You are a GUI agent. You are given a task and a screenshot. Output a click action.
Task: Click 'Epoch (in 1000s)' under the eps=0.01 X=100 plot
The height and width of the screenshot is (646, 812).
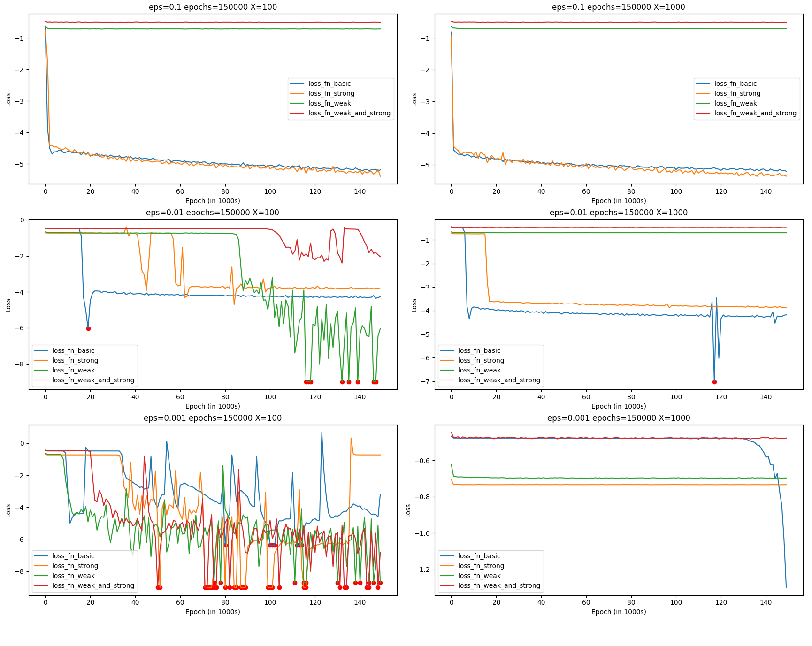click(x=213, y=406)
